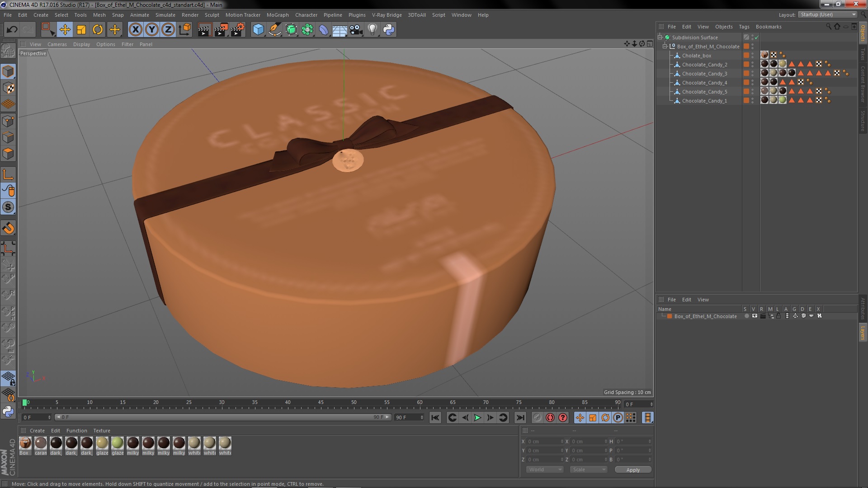Add a Camera object
The image size is (868, 488).
356,30
